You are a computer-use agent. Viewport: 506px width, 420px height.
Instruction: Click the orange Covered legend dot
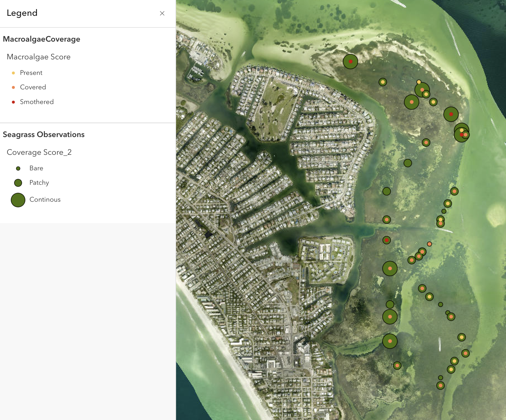(13, 87)
